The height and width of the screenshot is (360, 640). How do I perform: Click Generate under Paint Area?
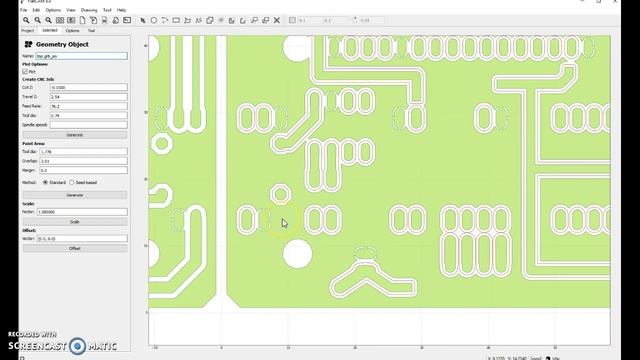[x=75, y=195]
